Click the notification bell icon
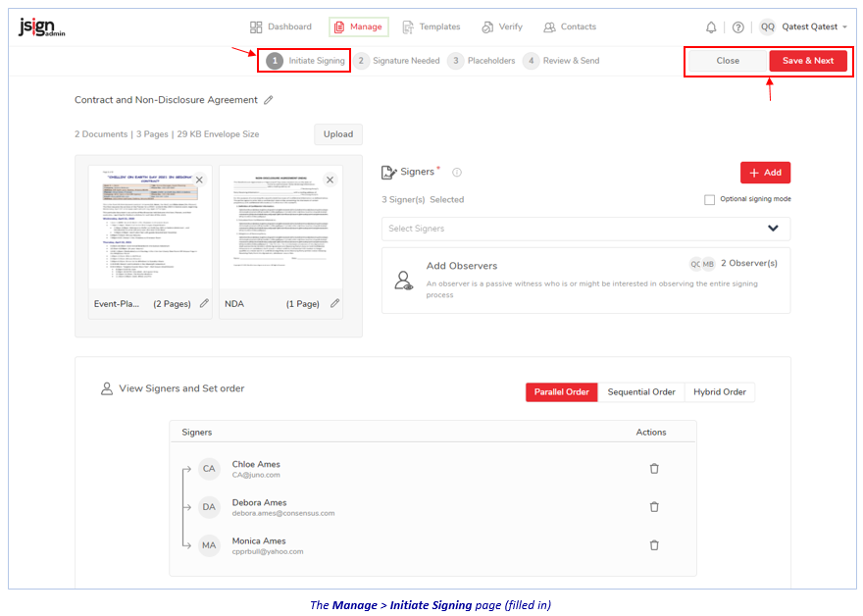 click(x=711, y=27)
